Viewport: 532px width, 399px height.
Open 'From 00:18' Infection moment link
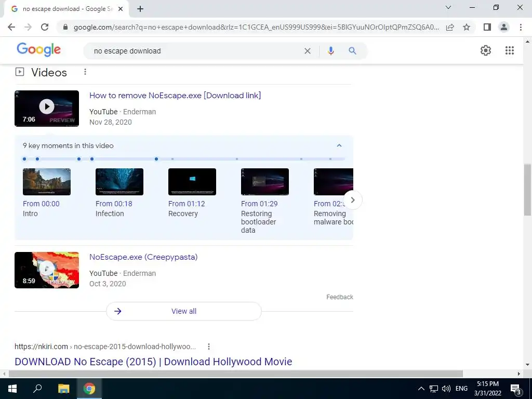tap(114, 204)
